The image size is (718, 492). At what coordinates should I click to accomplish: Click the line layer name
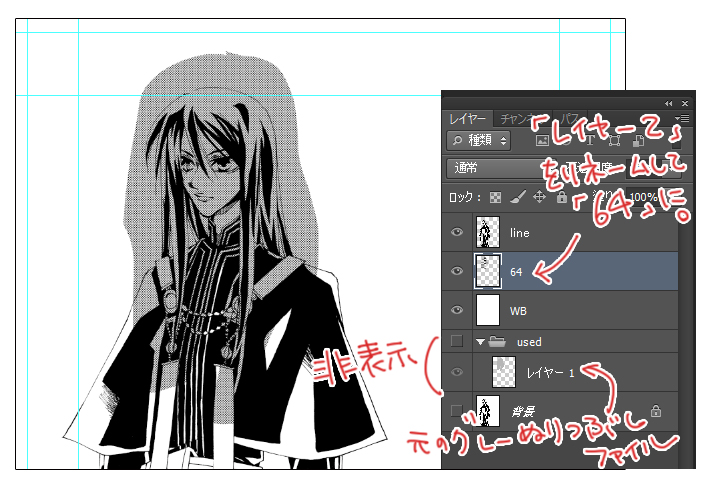tap(520, 233)
